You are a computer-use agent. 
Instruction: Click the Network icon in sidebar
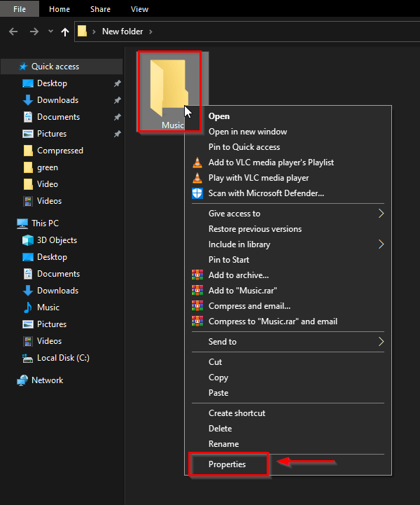(x=22, y=380)
